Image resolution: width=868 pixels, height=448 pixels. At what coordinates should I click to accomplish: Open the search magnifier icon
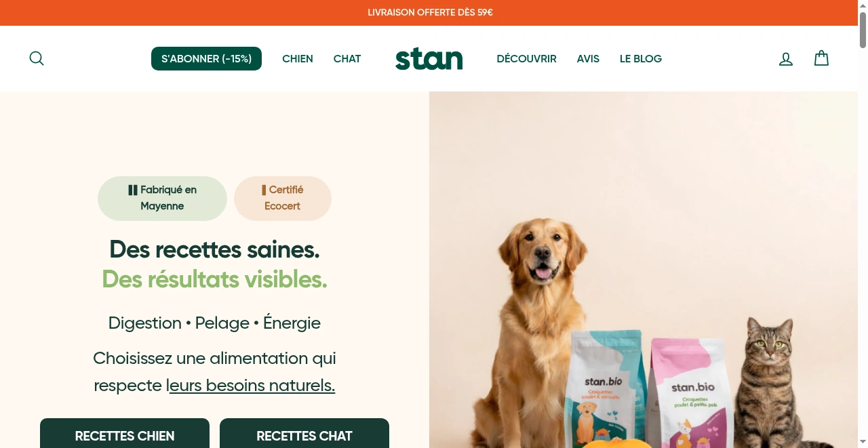pos(37,58)
